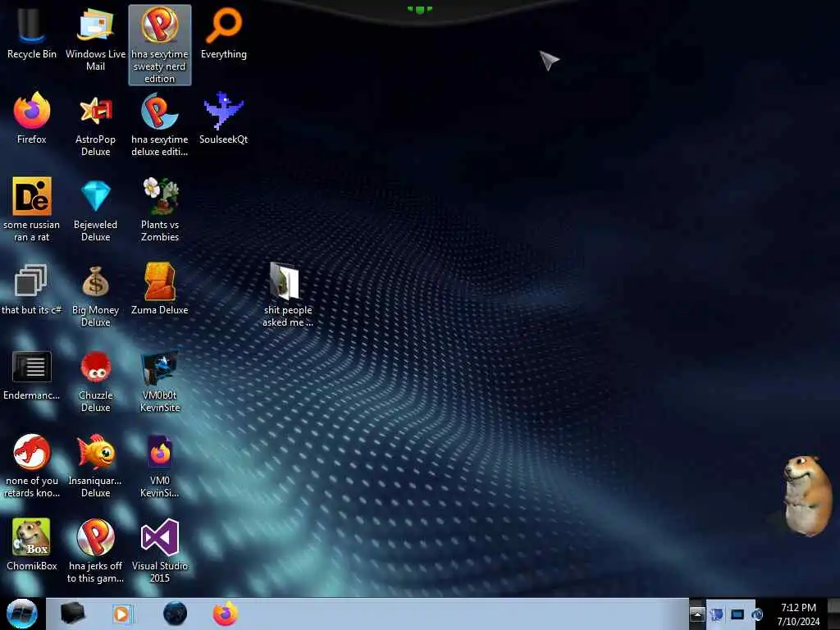Open AstroPop Deluxe game icon
Viewport: 840px width, 630px height.
pyautogui.click(x=95, y=125)
